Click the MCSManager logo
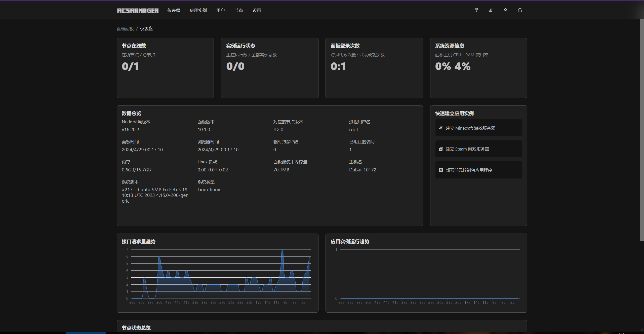 pyautogui.click(x=138, y=10)
